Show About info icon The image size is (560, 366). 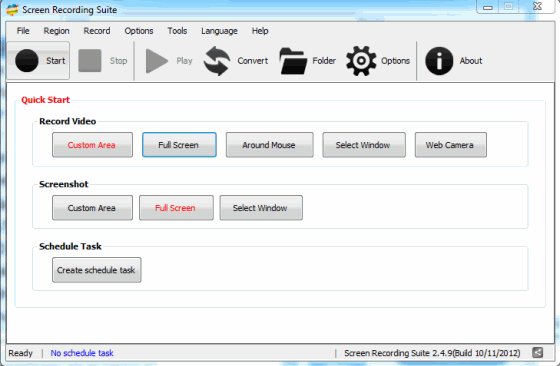tap(439, 61)
